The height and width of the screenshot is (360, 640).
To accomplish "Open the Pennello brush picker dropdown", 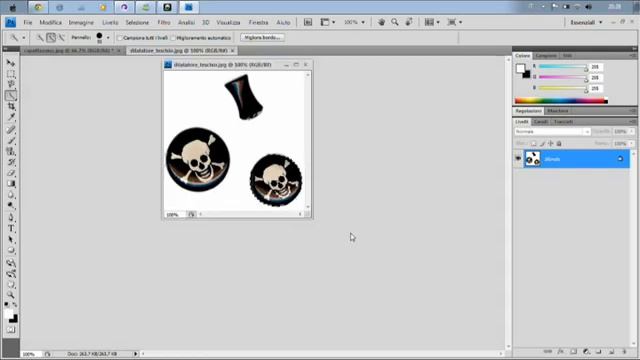I will 108,38.
